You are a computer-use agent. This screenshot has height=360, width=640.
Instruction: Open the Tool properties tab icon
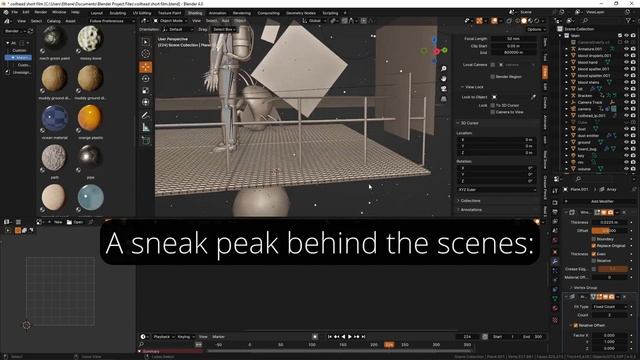coord(555,191)
